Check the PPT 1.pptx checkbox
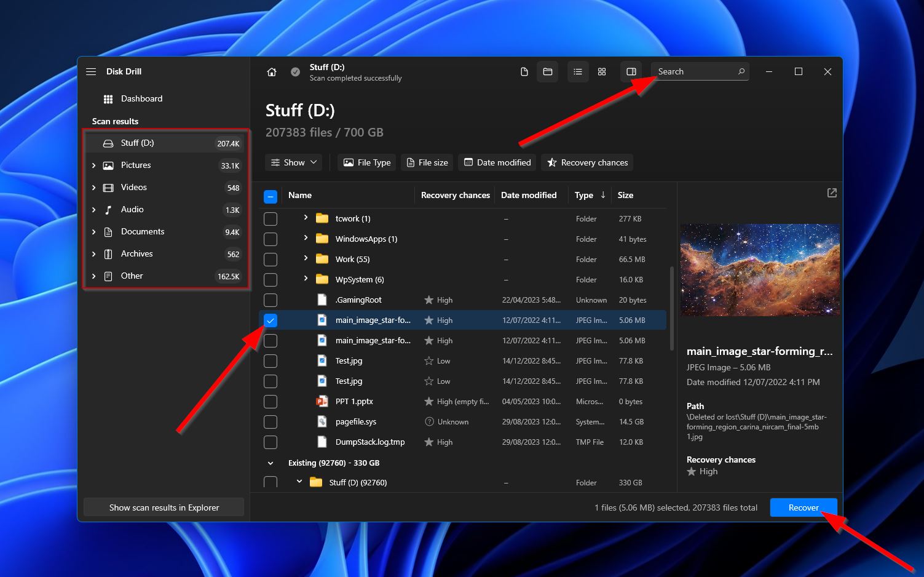This screenshot has height=577, width=924. coord(270,402)
